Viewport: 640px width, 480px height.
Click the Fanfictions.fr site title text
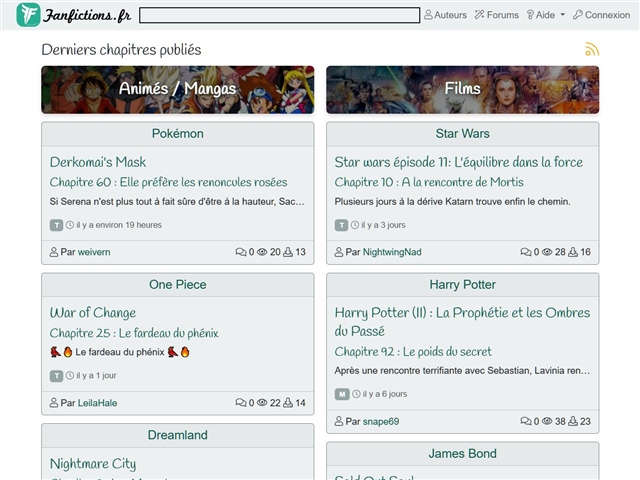click(87, 16)
